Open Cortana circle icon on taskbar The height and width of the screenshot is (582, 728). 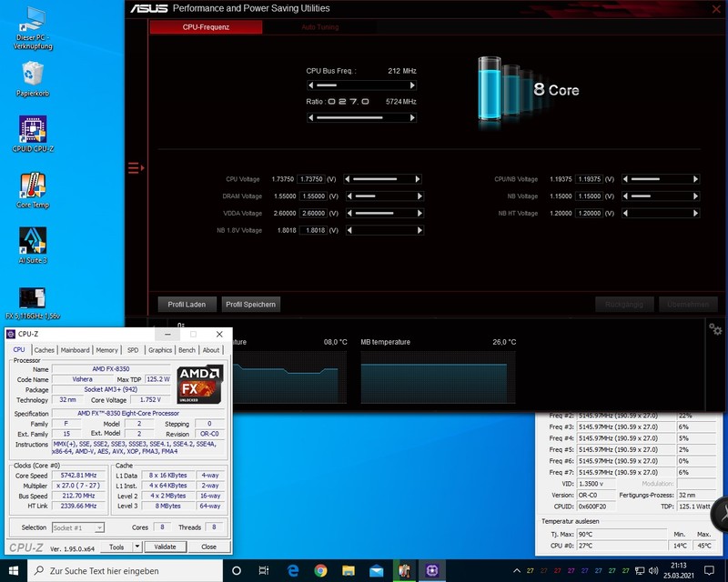237,570
